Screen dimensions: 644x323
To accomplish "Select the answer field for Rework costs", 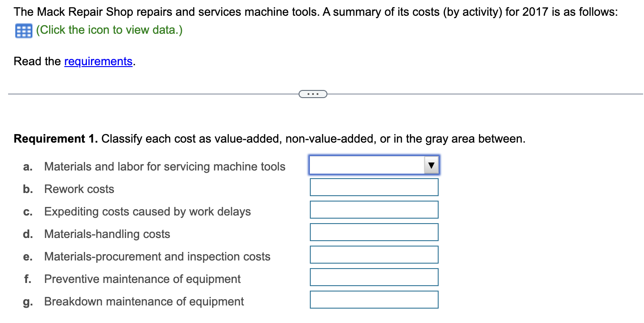I will point(374,187).
